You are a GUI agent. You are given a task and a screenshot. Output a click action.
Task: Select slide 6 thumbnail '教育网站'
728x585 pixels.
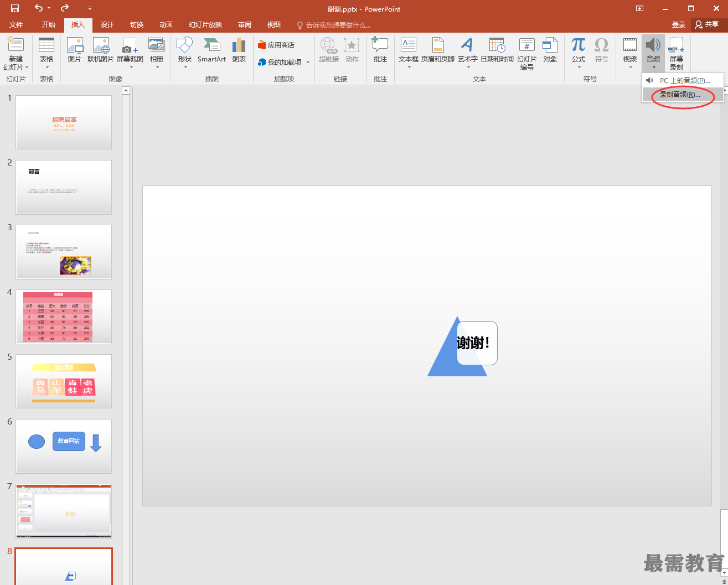coord(64,446)
